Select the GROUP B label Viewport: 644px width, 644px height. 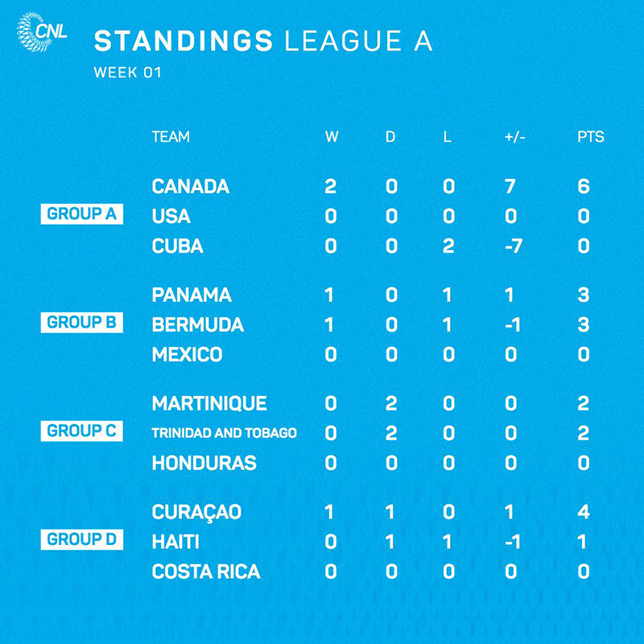click(82, 323)
